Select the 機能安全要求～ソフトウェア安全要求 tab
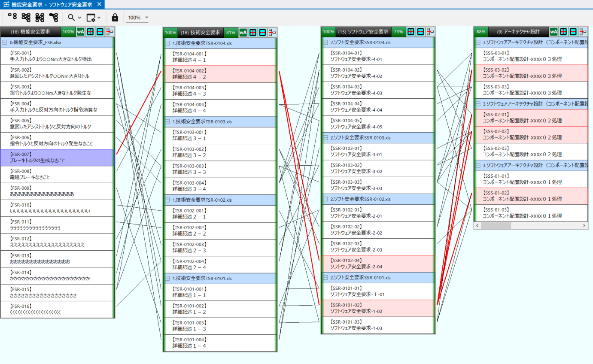Viewport: 593px width, 364px height. [52, 4]
